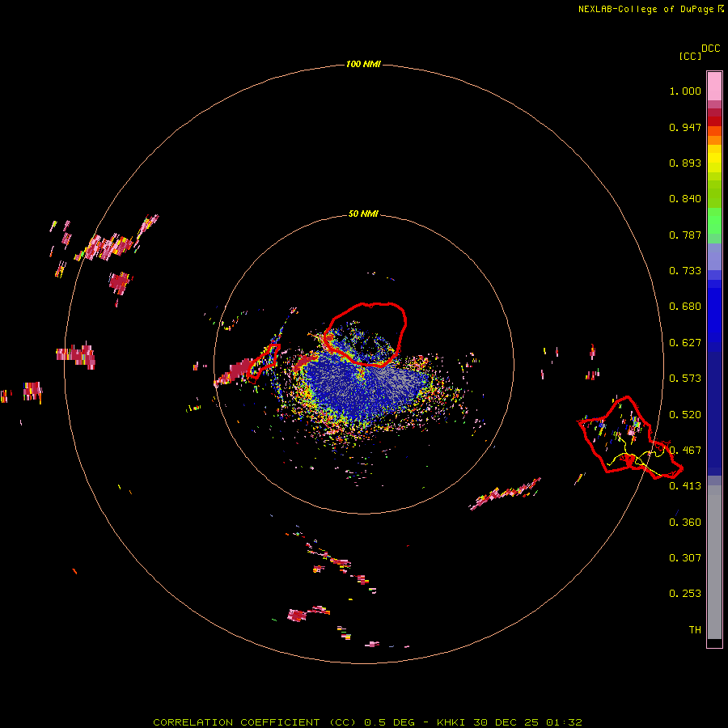Click the 0.947 scale value
This screenshot has width=728, height=728.
pos(685,127)
